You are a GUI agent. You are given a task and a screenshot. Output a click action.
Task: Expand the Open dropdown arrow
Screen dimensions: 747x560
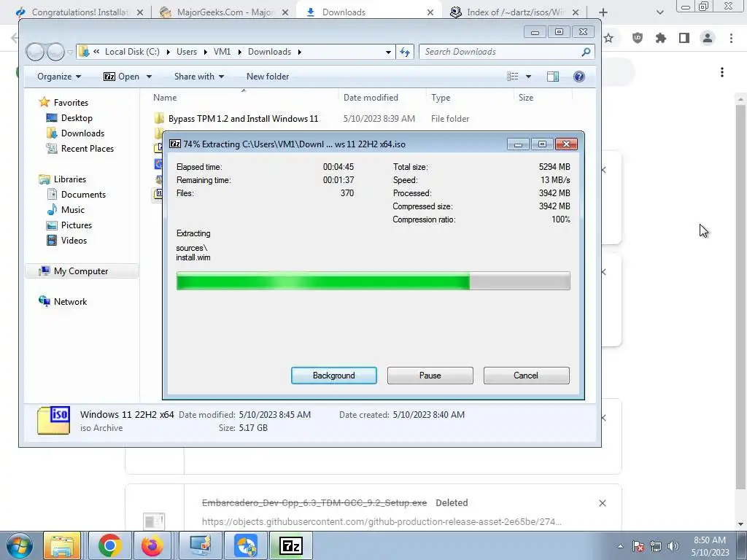149,77
